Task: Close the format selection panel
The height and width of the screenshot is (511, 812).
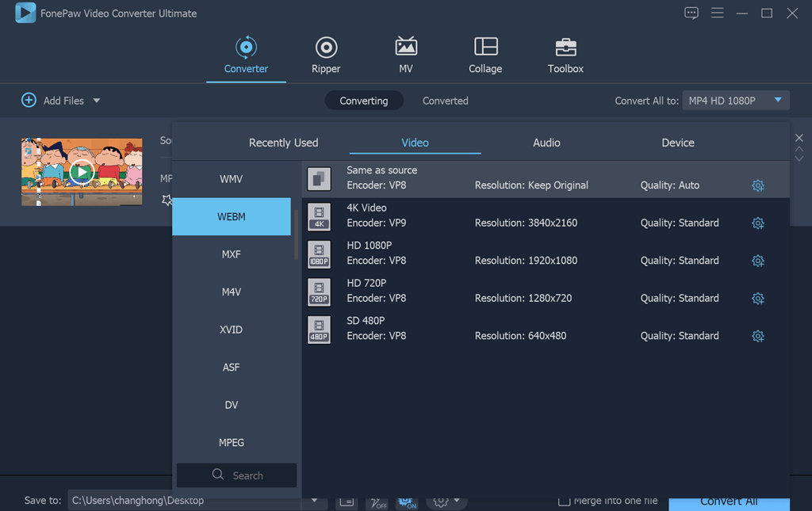Action: [x=799, y=138]
